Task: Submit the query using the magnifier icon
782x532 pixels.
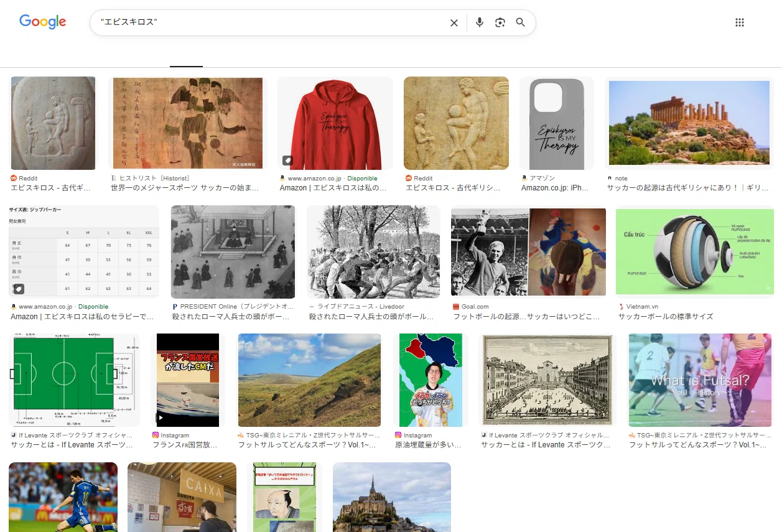Action: pos(521,23)
